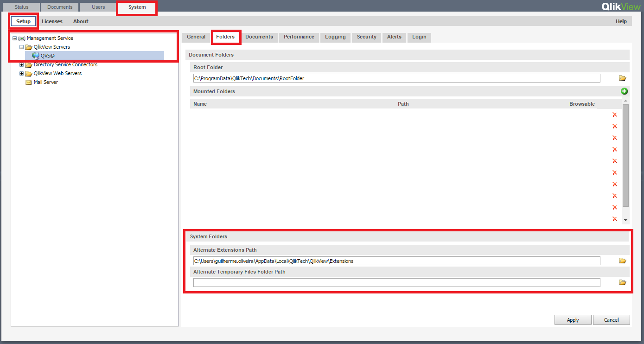Click the QVS@ server globe icon
The image size is (644, 344).
point(36,56)
